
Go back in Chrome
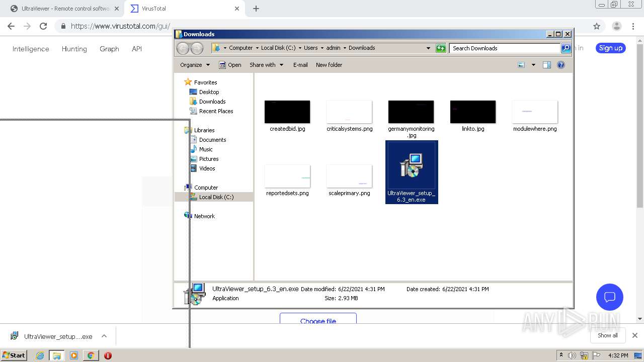click(x=11, y=26)
